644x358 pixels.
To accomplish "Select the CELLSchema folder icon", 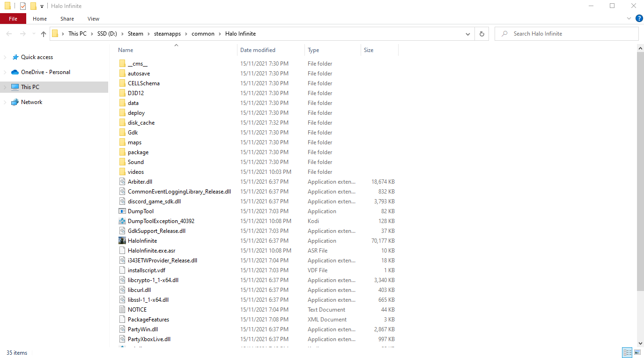I will click(x=122, y=83).
